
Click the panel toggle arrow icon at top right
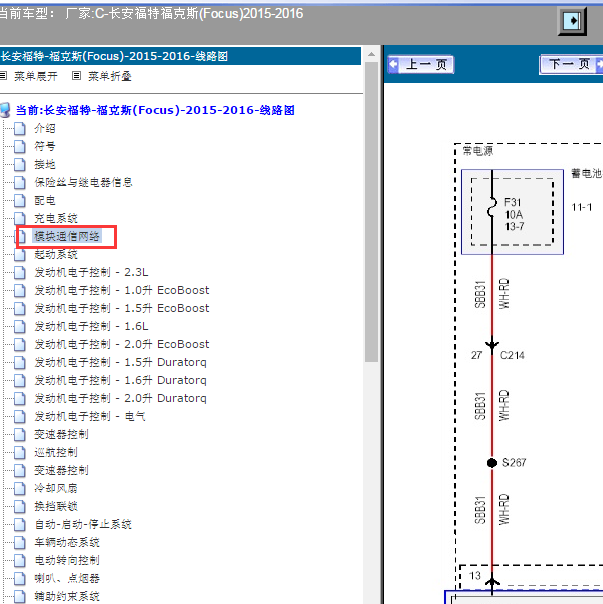[x=572, y=21]
